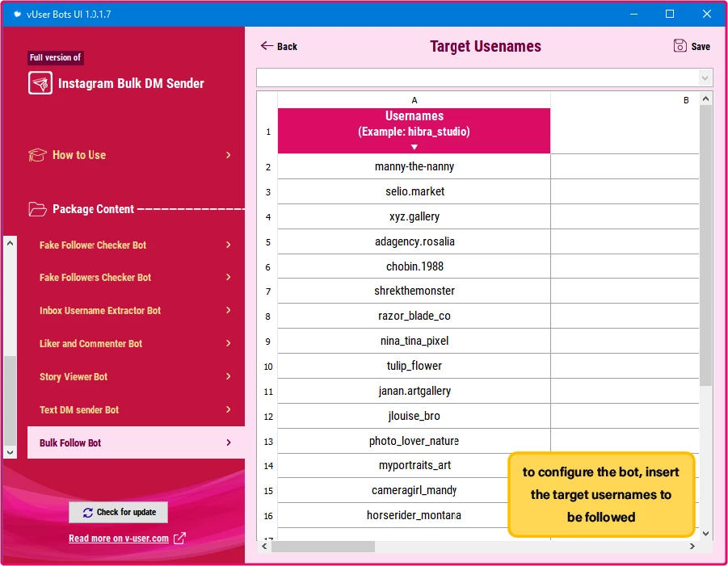Viewport: 728px width, 566px height.
Task: Click the table vertical scroll up arrow
Action: tap(705, 99)
